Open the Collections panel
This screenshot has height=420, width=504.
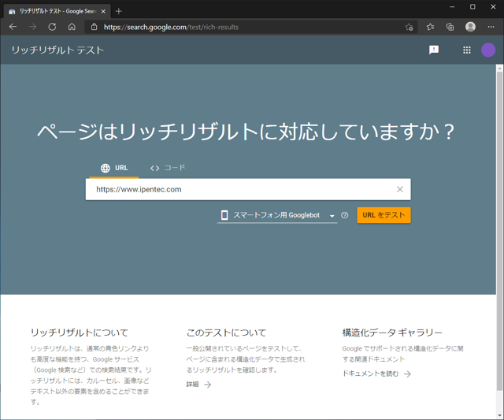(x=450, y=27)
